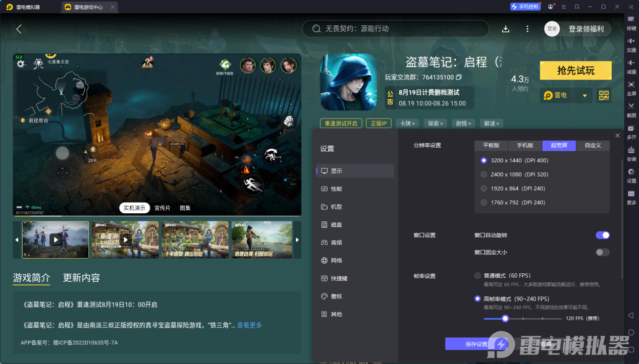The height and width of the screenshot is (364, 639).
Task: Open 磁盘 settings section
Action: click(x=355, y=224)
